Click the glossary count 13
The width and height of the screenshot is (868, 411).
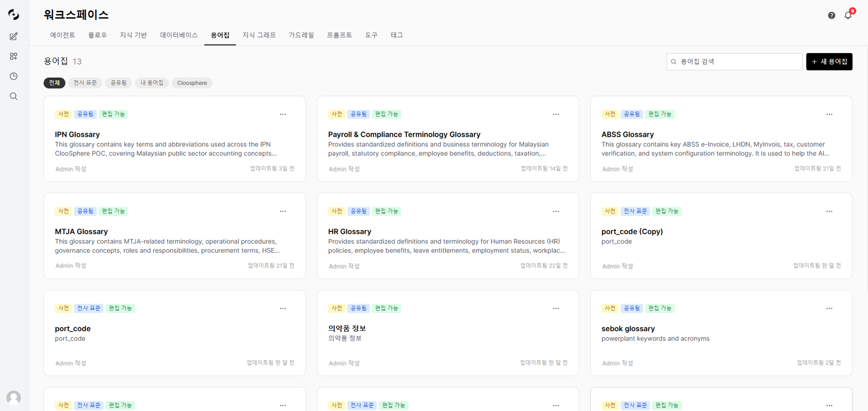point(77,62)
